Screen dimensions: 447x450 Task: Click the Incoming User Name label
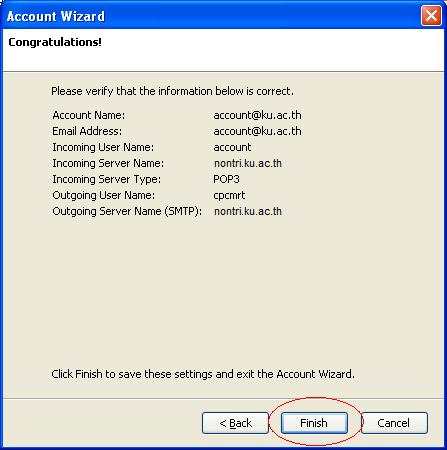(x=103, y=147)
